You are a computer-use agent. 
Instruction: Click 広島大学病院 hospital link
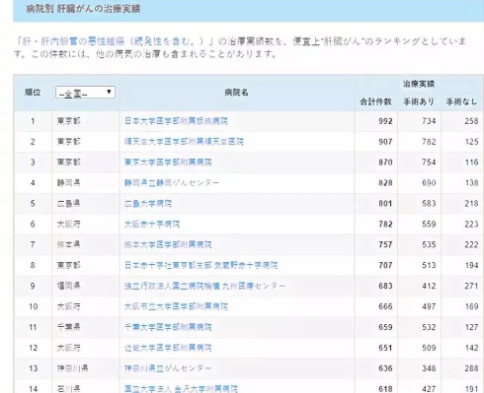click(x=148, y=204)
